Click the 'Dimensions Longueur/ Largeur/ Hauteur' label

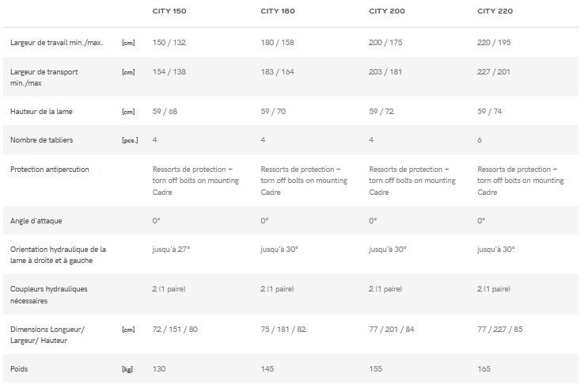[x=47, y=334]
